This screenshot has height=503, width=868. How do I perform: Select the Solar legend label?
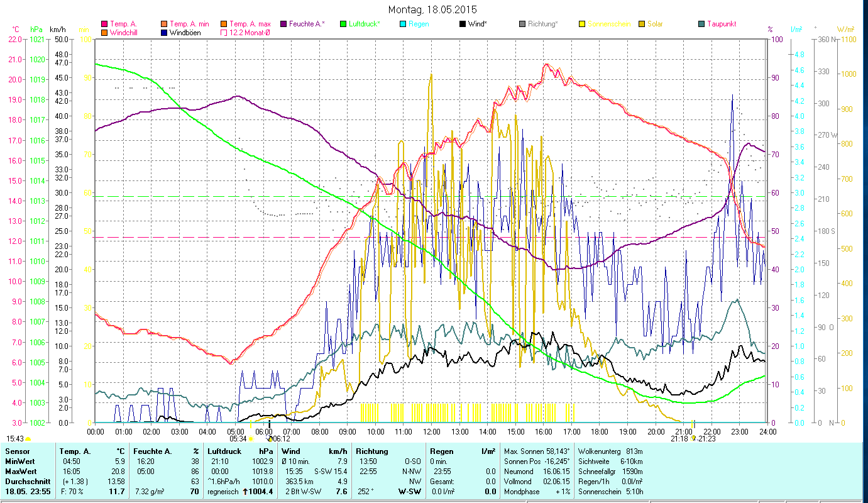[655, 24]
